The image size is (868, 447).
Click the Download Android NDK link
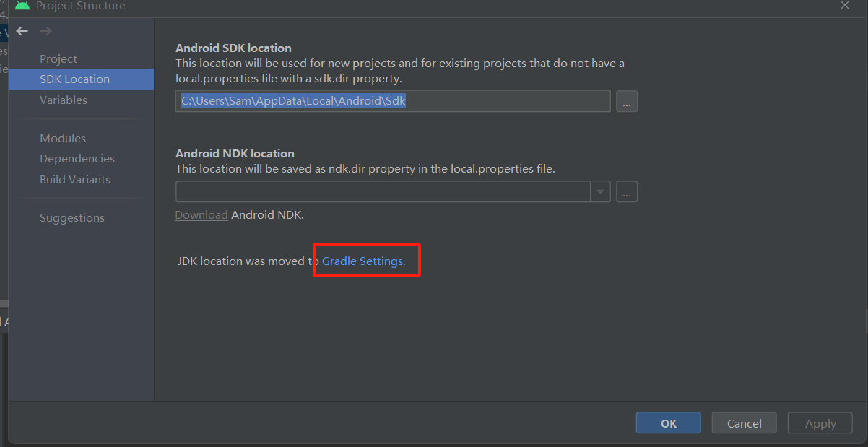(x=201, y=214)
